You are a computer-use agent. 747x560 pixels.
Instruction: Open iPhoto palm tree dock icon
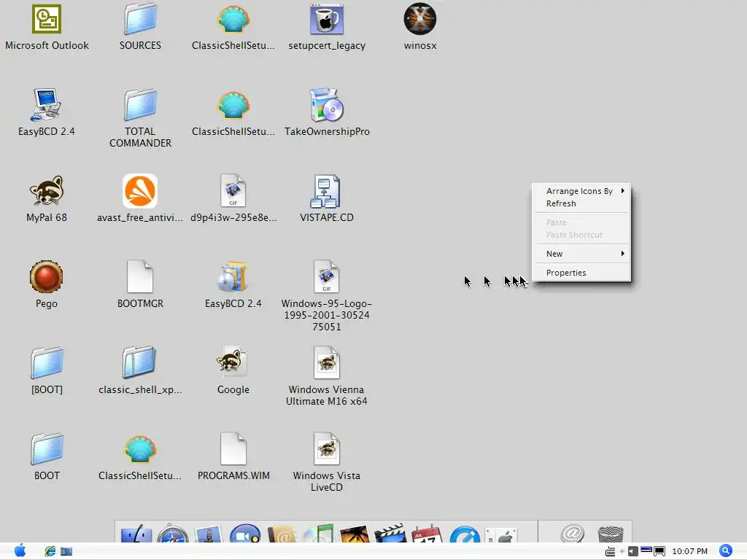pyautogui.click(x=354, y=534)
